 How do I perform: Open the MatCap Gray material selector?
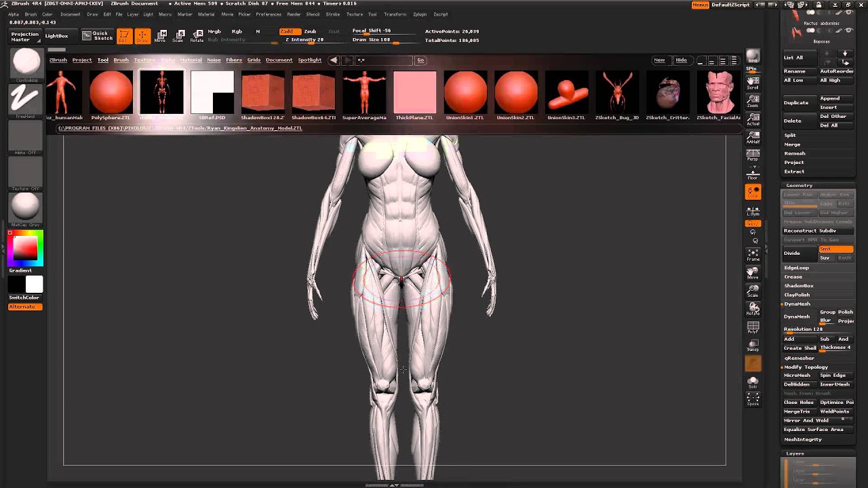click(x=26, y=209)
